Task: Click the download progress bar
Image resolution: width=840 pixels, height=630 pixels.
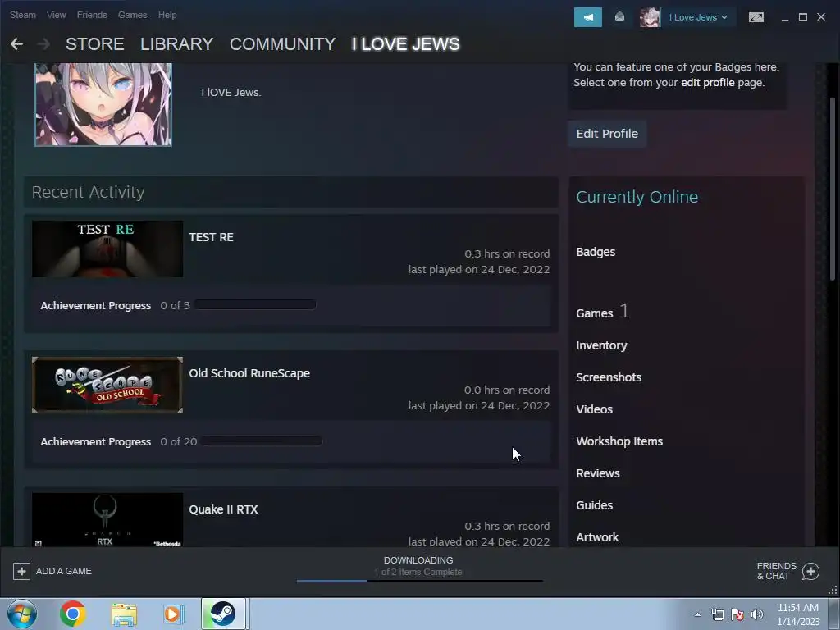Action: click(x=419, y=581)
